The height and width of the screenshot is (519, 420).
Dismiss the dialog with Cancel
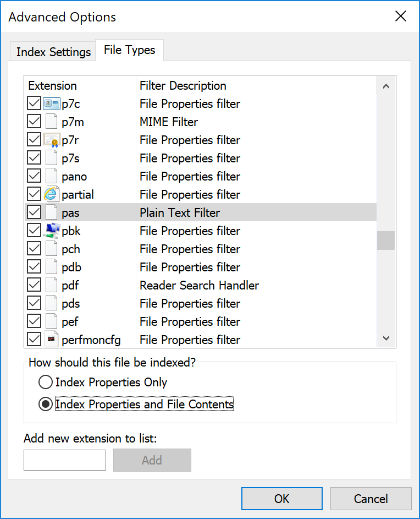coord(371,499)
